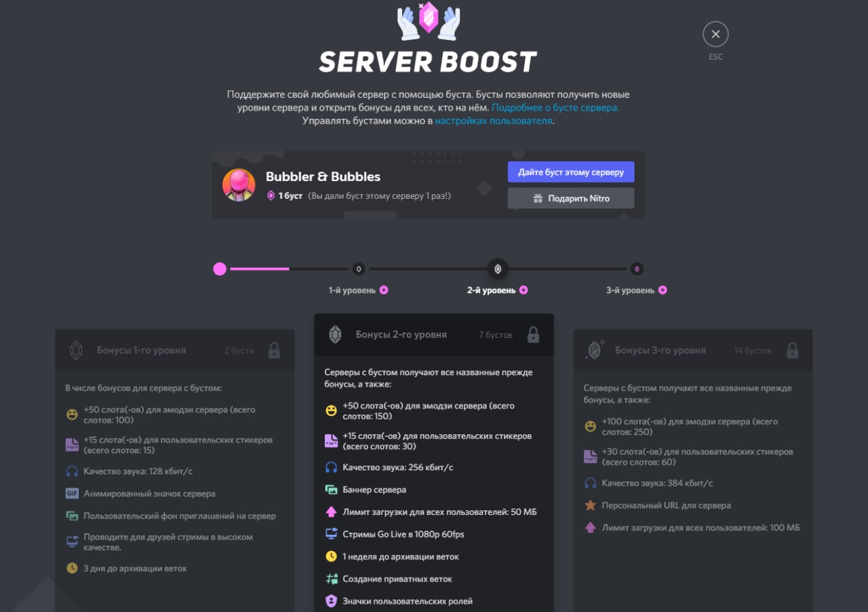The image size is (868, 612).
Task: Click gem icon beside 'Бонусы 1-го уровня'
Action: coord(77,350)
